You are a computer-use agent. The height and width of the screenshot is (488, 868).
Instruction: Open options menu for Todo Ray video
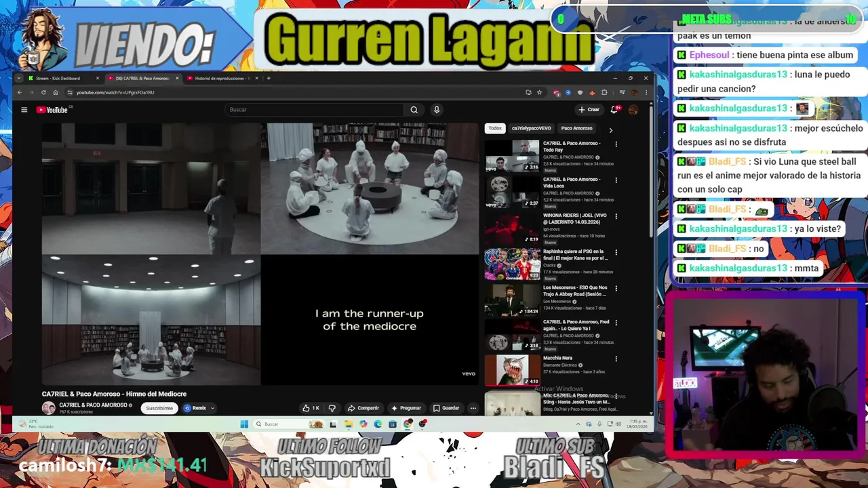(616, 144)
